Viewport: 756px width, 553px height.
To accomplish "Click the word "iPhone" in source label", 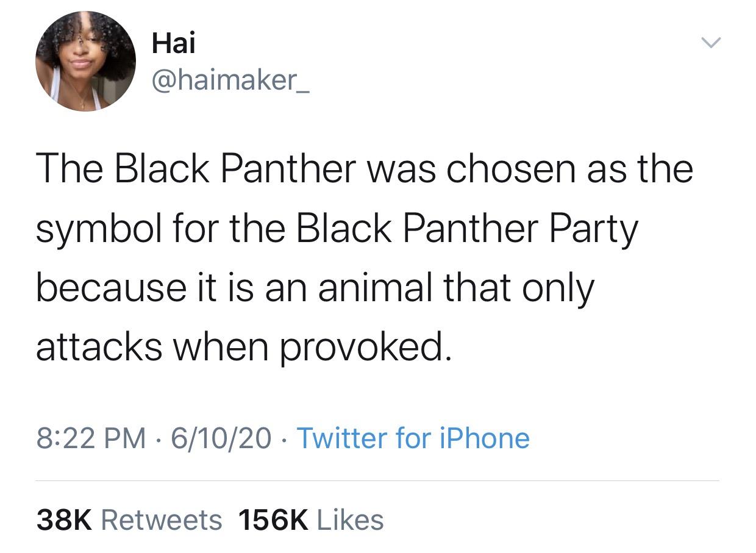I will pos(486,438).
